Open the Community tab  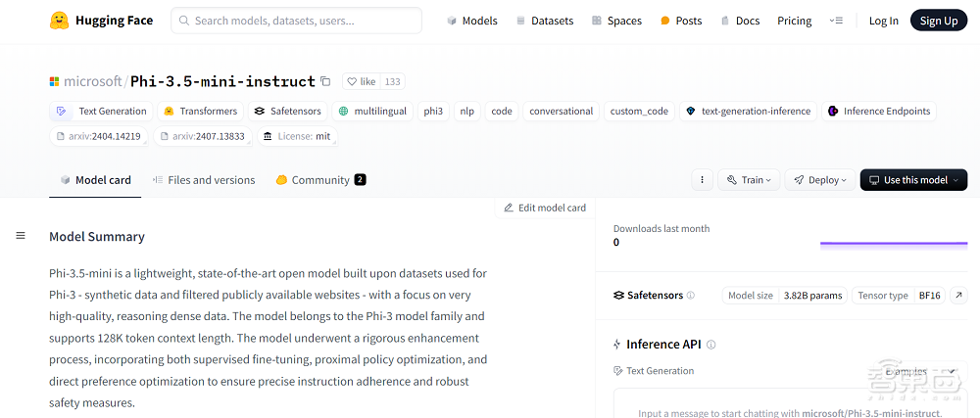320,180
